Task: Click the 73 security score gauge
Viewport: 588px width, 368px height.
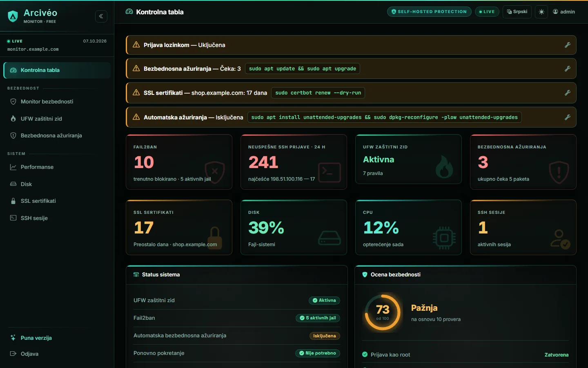Action: point(383,312)
